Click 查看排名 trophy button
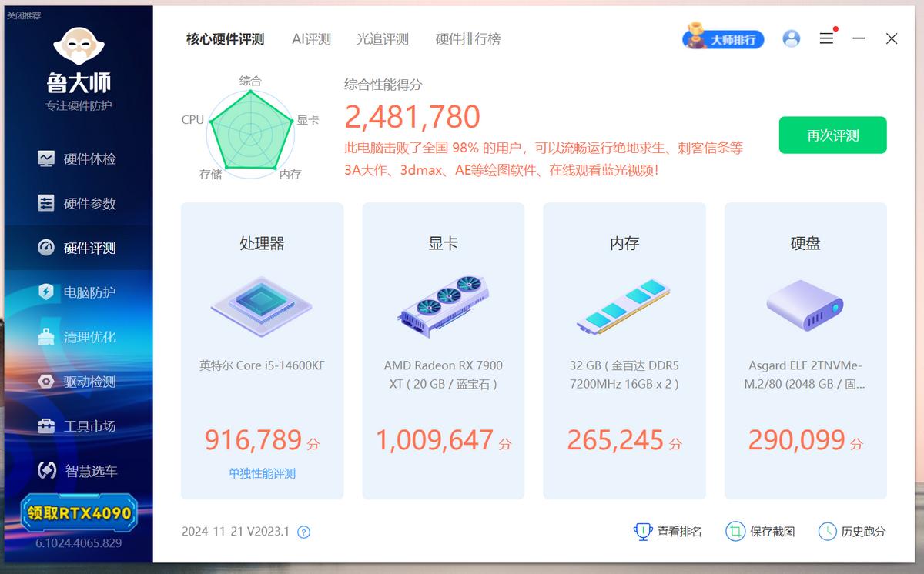Image resolution: width=924 pixels, height=574 pixels. pos(668,532)
